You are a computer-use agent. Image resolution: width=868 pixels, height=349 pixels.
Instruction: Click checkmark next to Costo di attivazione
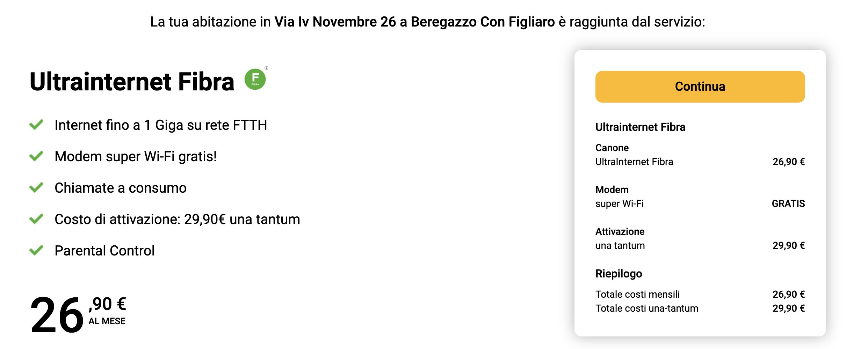[x=36, y=219]
